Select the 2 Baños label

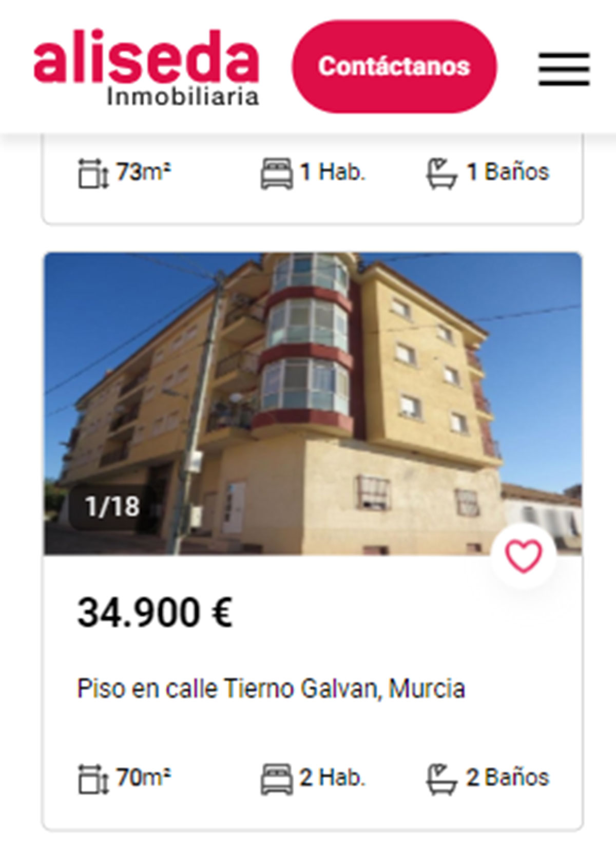(508, 777)
